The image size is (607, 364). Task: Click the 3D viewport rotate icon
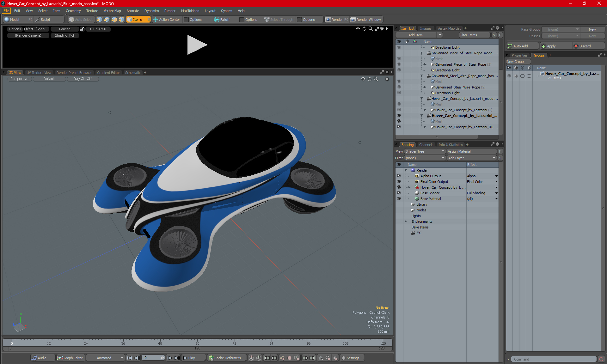[369, 79]
